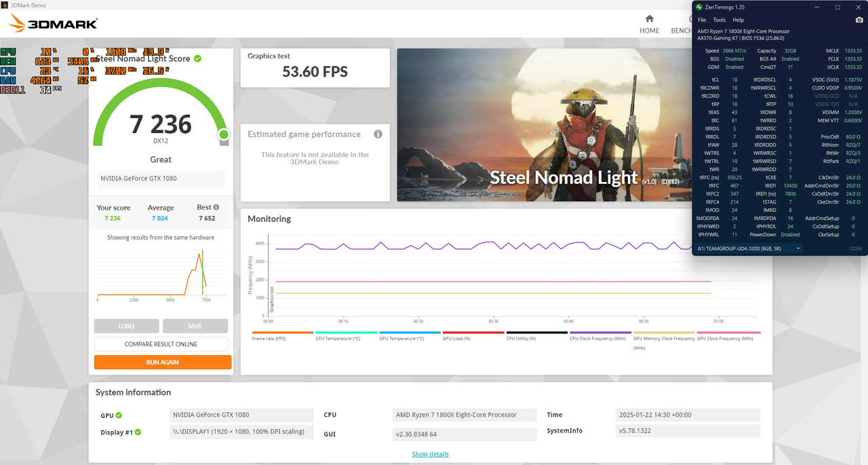
Task: Click UCLK 1333.33 value
Action: click(853, 67)
